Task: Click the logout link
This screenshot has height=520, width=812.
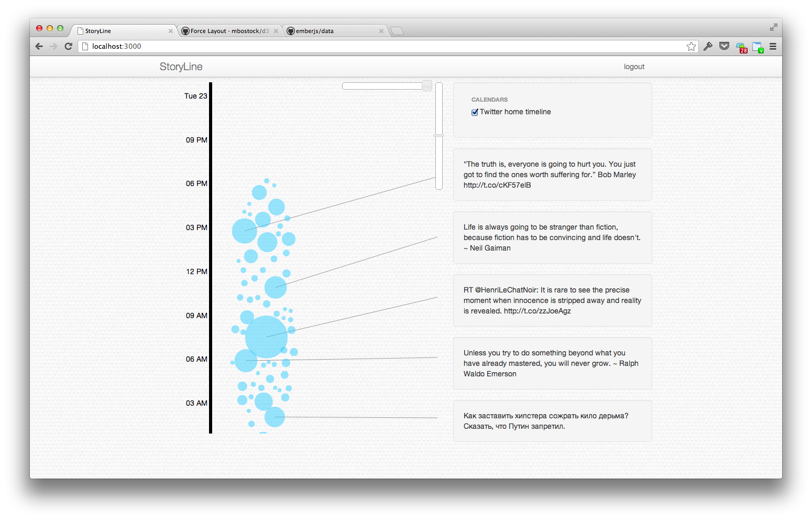Action: click(634, 67)
